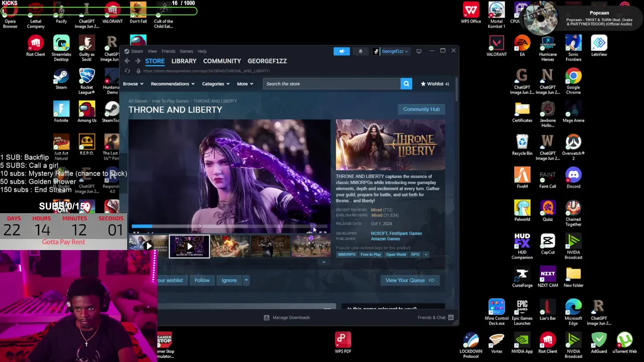Open the Sonic Frontiers desktop icon
644x362 pixels.
[573, 48]
